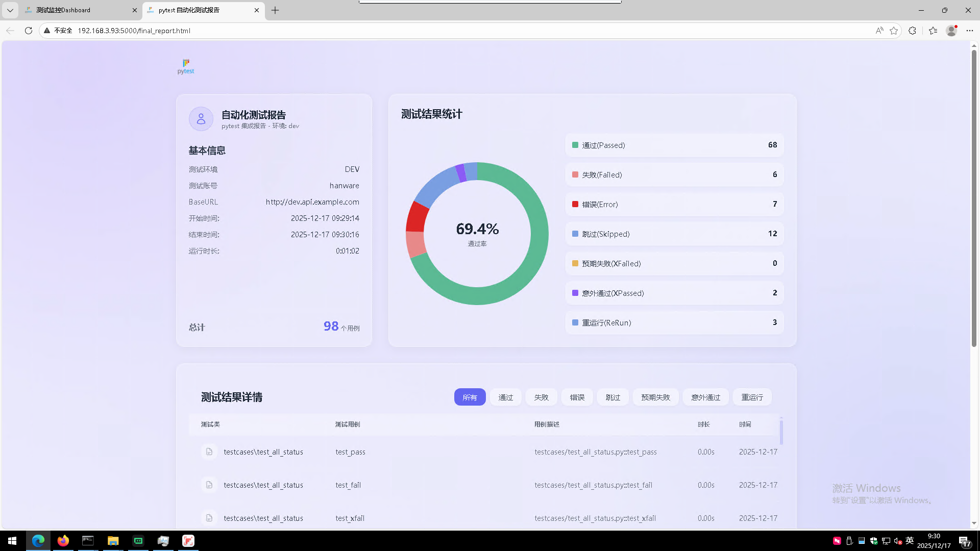Filter results by 通过
980x551 pixels.
pos(506,397)
